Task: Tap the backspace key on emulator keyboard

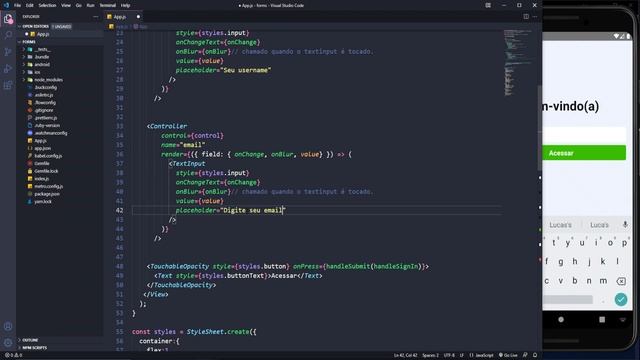Action: click(x=621, y=281)
